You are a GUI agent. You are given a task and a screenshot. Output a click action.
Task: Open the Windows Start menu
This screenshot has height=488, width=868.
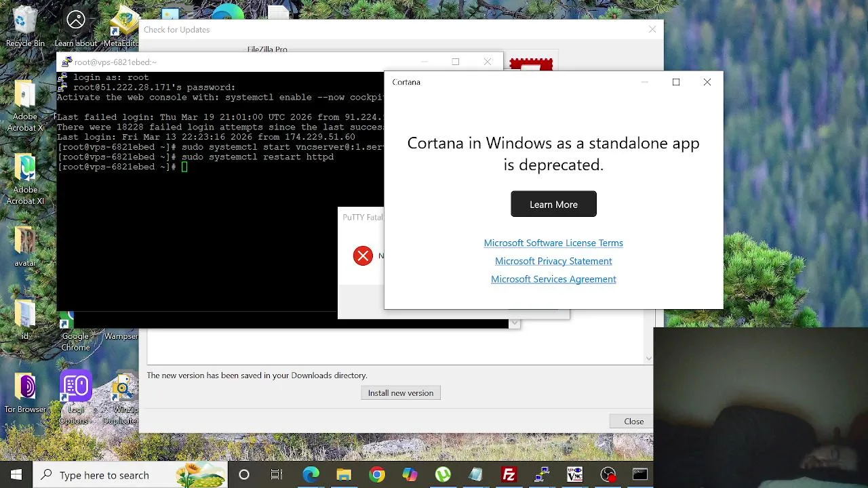(x=16, y=474)
